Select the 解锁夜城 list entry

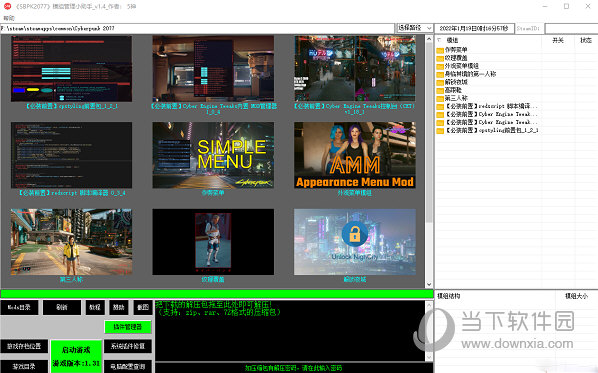(456, 82)
